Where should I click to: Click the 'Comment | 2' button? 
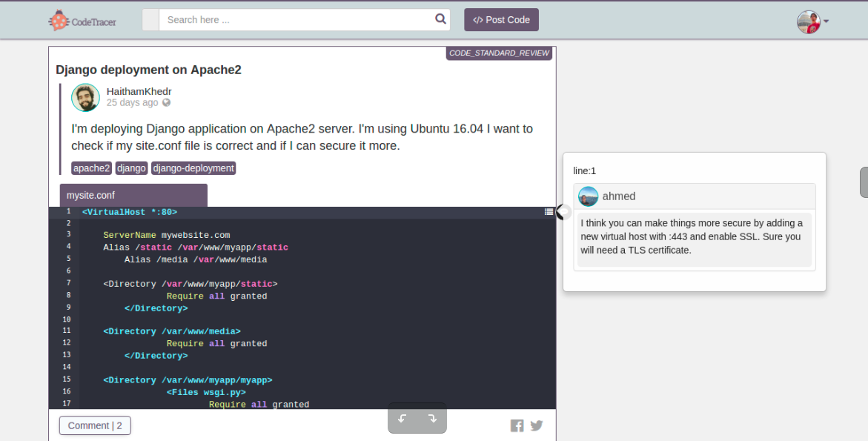[x=95, y=425]
